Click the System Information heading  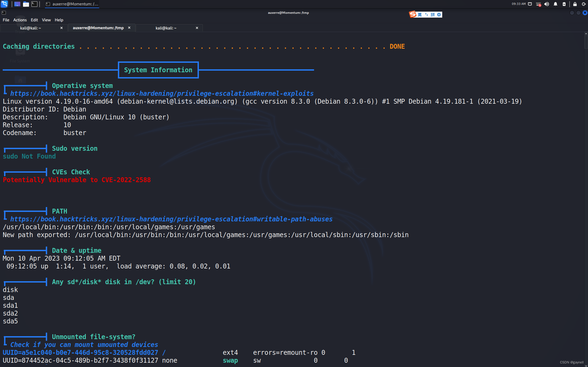click(158, 70)
